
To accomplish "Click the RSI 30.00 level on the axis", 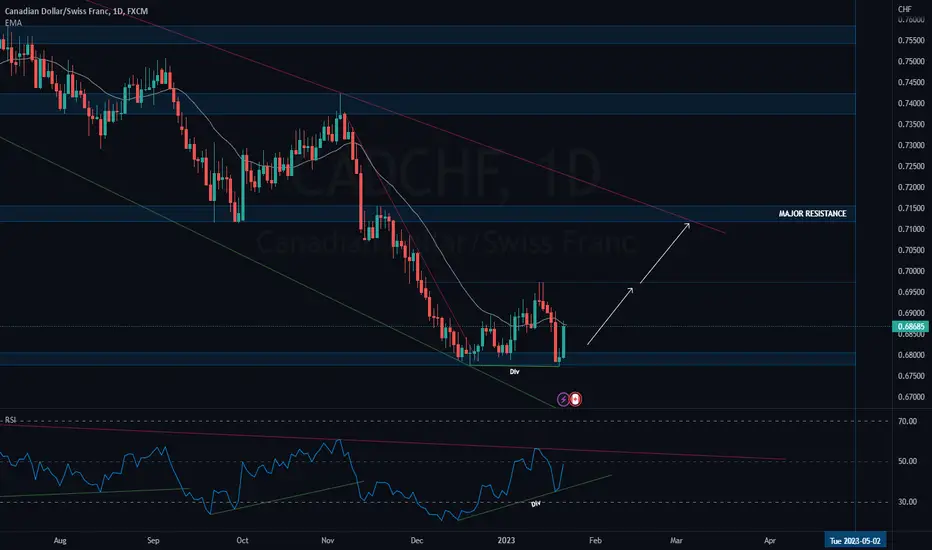I will tap(907, 502).
